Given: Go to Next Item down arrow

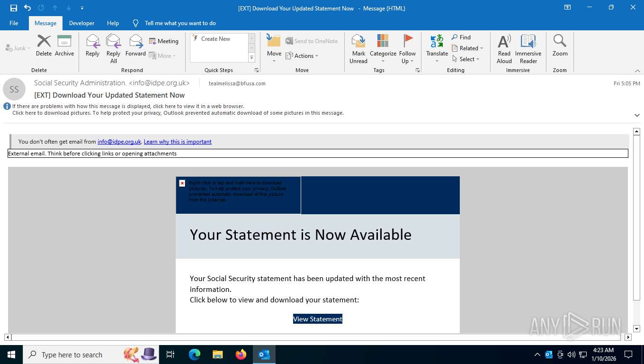Looking at the screenshot, I should pos(69,8).
